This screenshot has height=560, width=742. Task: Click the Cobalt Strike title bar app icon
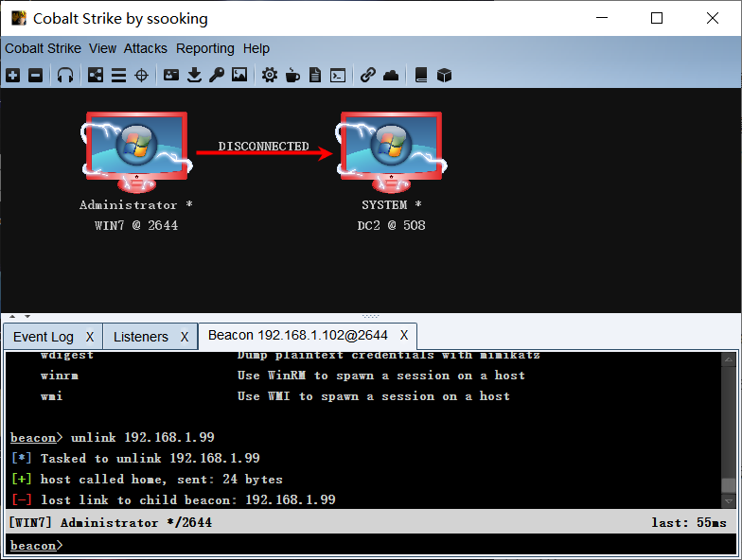point(19,19)
